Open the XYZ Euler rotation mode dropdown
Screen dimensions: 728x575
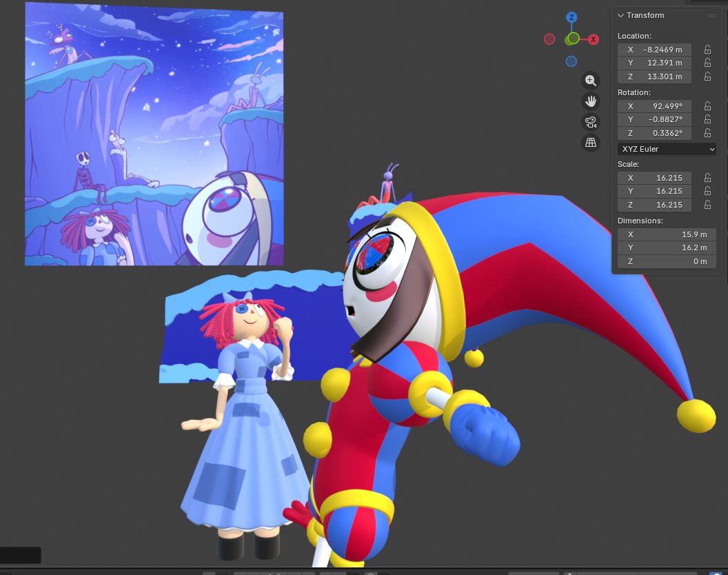coord(667,149)
